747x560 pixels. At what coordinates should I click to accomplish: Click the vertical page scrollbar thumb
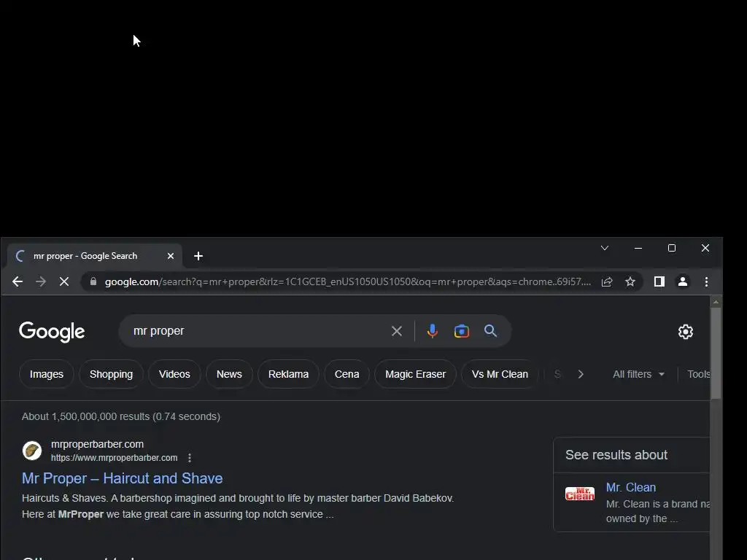coord(716,354)
